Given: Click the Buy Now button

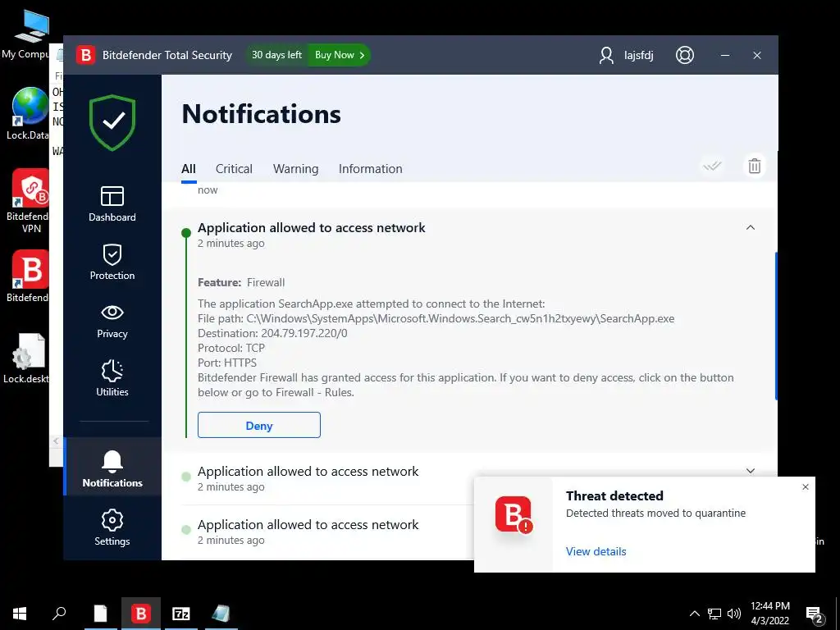Looking at the screenshot, I should pos(339,55).
